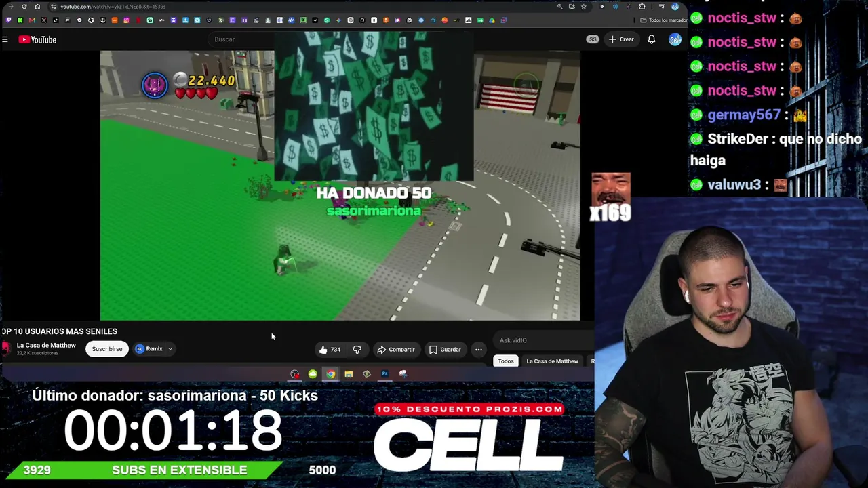This screenshot has width=868, height=488.
Task: Go to the YouTube home logo
Action: (x=37, y=39)
